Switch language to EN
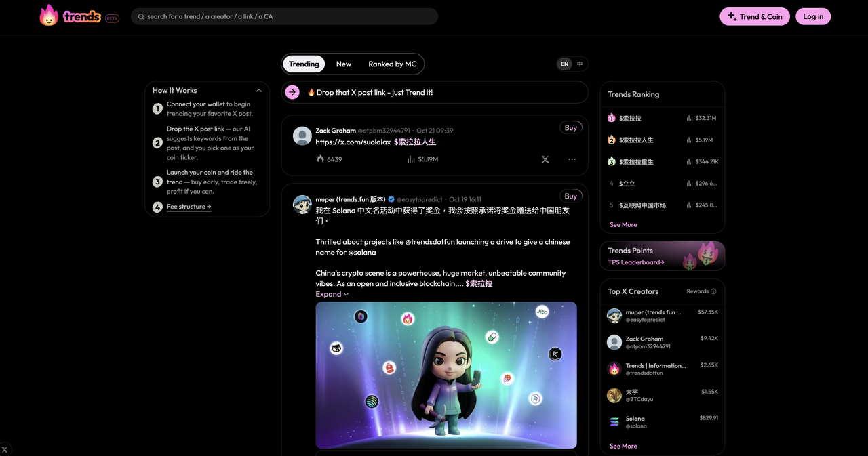This screenshot has height=456, width=868. click(564, 64)
